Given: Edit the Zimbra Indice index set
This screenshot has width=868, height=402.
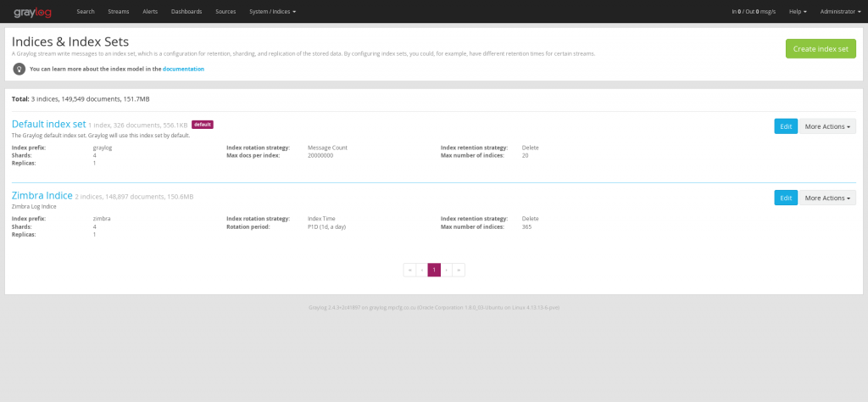Looking at the screenshot, I should [786, 198].
